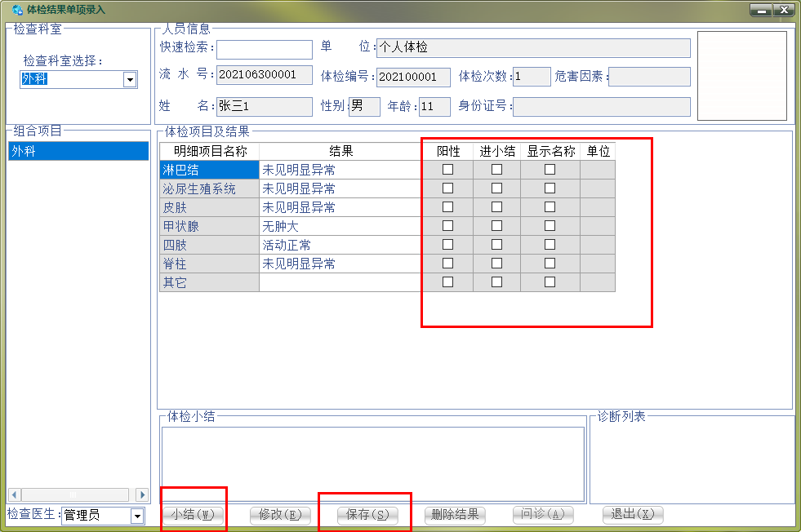Click right arrow of 组合项目 scrollbar
Viewport: 801px width, 532px height.
[x=143, y=494]
